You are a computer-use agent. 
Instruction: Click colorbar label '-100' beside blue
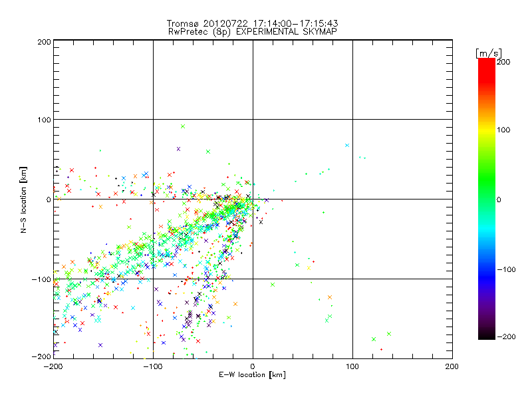[x=506, y=270]
